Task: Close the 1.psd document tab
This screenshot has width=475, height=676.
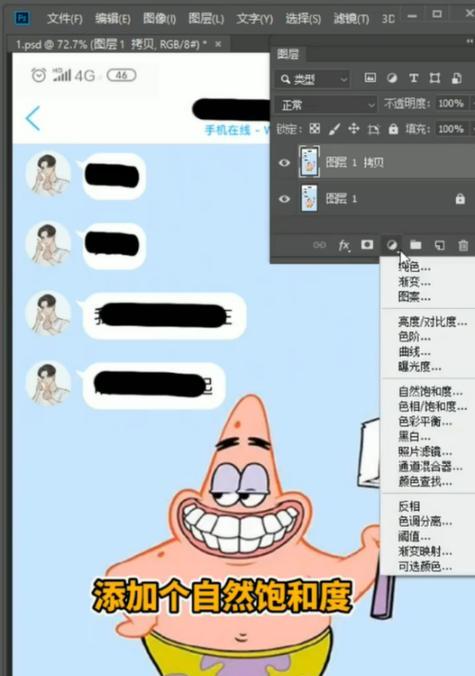Action: (219, 44)
